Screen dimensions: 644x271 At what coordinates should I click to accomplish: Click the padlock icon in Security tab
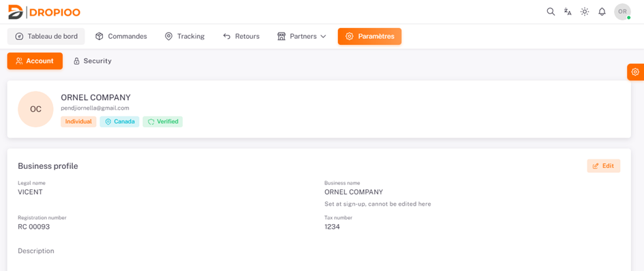[76, 61]
